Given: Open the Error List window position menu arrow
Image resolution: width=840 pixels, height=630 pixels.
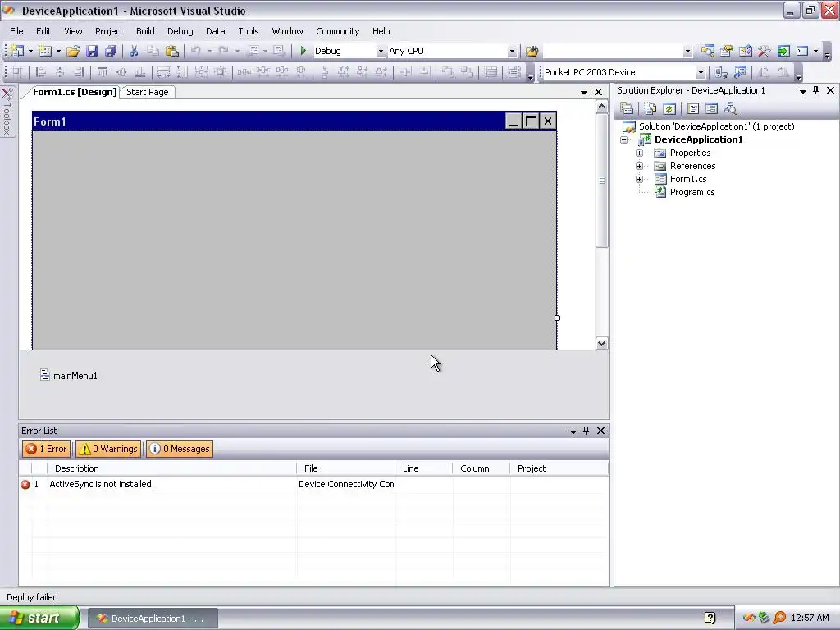Looking at the screenshot, I should click(573, 431).
